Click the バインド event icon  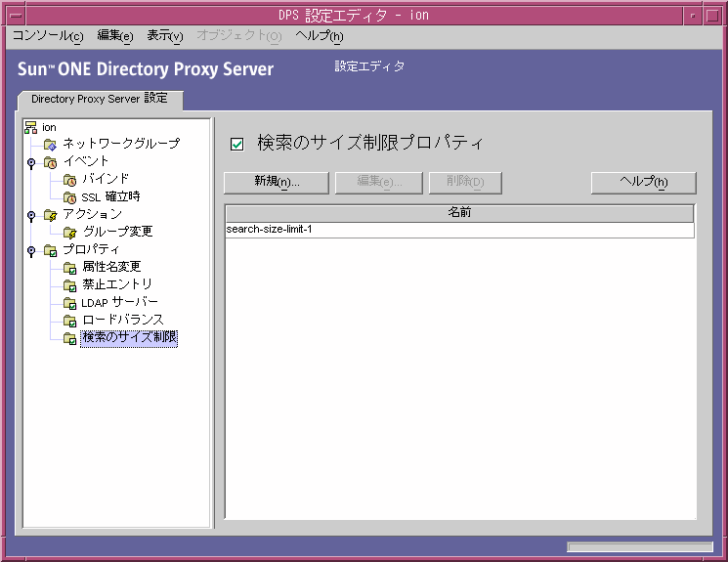click(x=69, y=180)
